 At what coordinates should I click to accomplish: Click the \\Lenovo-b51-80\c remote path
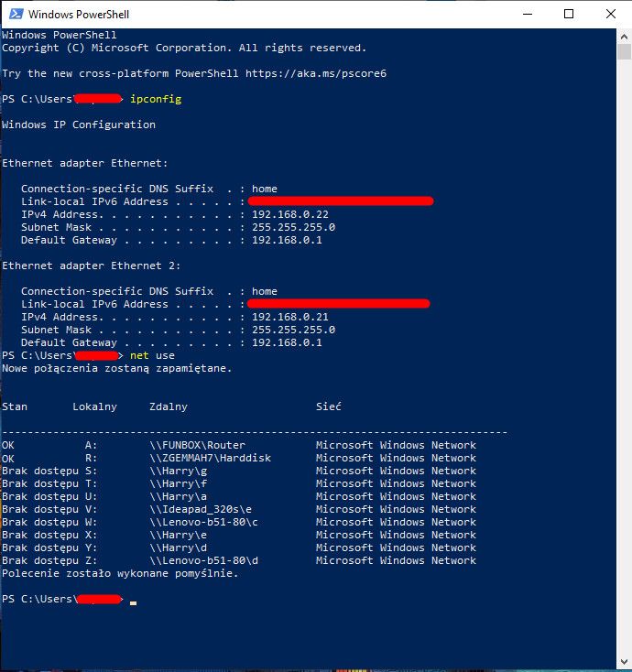click(203, 522)
